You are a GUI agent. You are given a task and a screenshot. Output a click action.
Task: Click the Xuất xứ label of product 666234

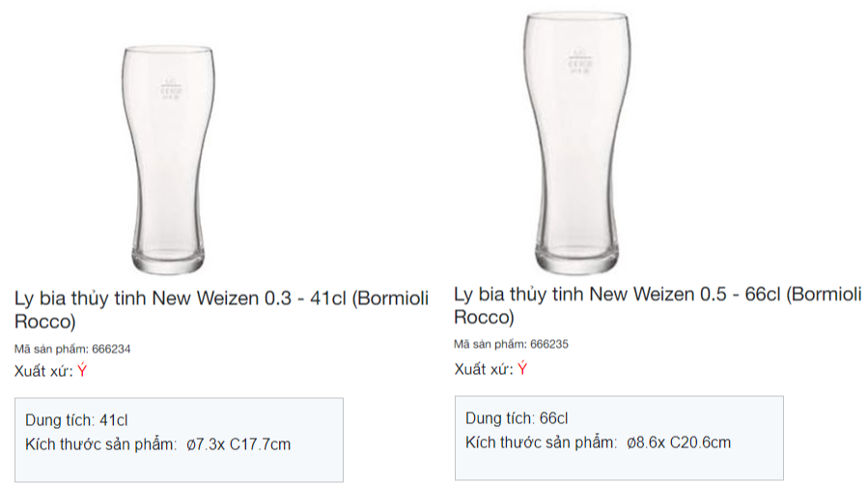point(43,372)
